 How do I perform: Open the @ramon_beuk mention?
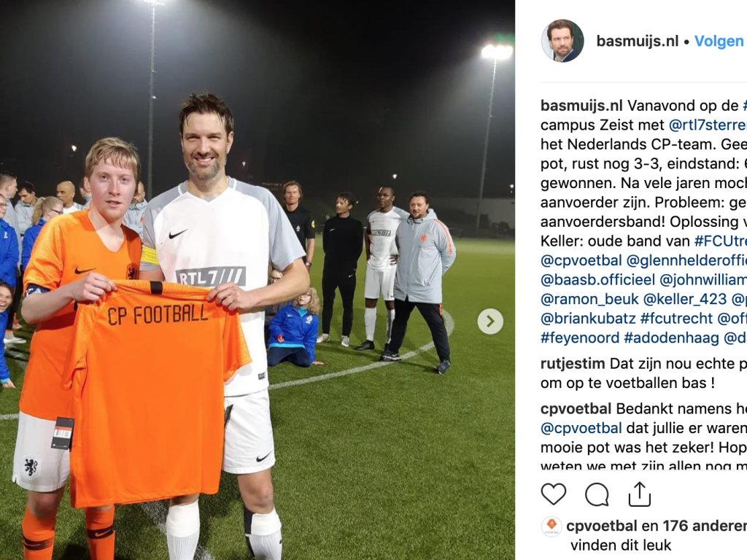tap(589, 299)
